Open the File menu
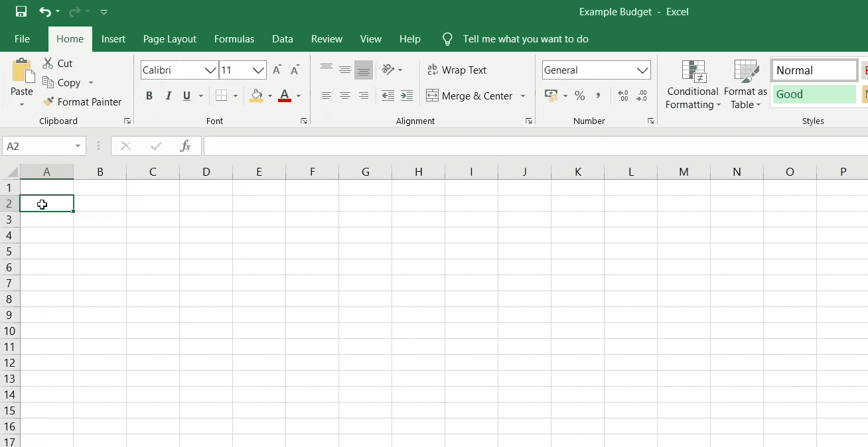 pyautogui.click(x=22, y=39)
